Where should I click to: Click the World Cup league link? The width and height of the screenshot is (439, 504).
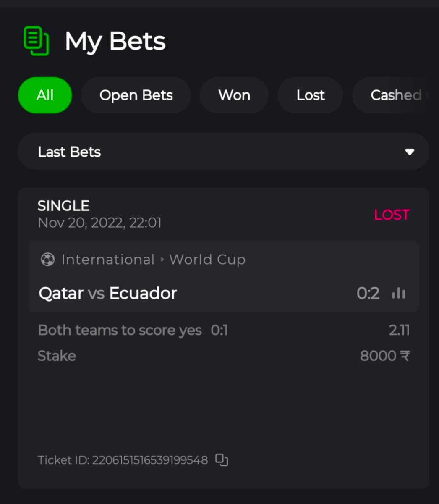[x=207, y=260]
